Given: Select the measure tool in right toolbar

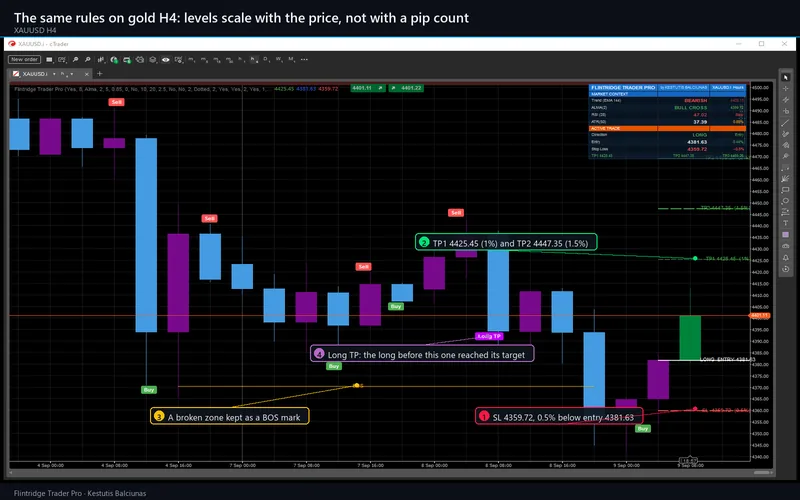Looking at the screenshot, I should [786, 167].
